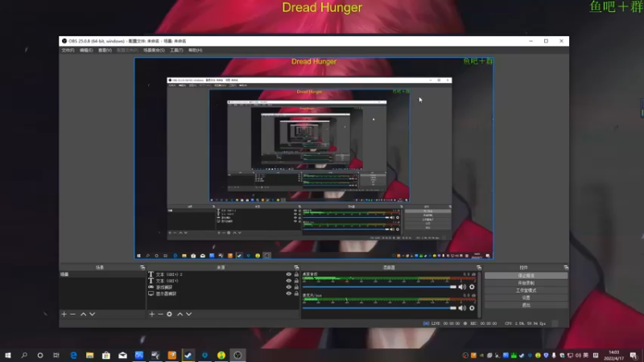Screen dimensions: 644x362
Task: Mute the microphone speaker icon
Action: click(x=462, y=308)
